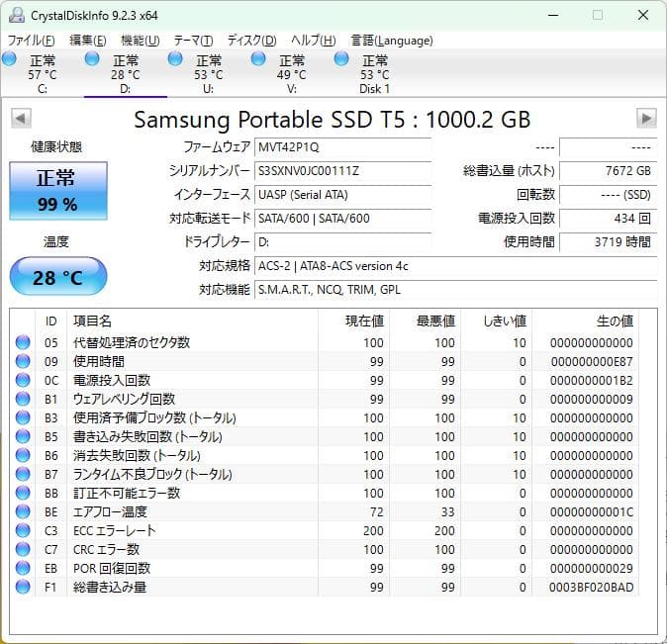667x644 pixels.
Task: Click status icon for attribute 09 row
Action: [x=23, y=361]
